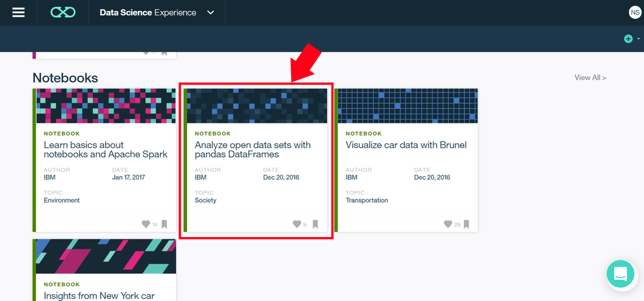Bookmark the Learn basics about notebooks card
This screenshot has height=301, width=644.
[x=164, y=224]
